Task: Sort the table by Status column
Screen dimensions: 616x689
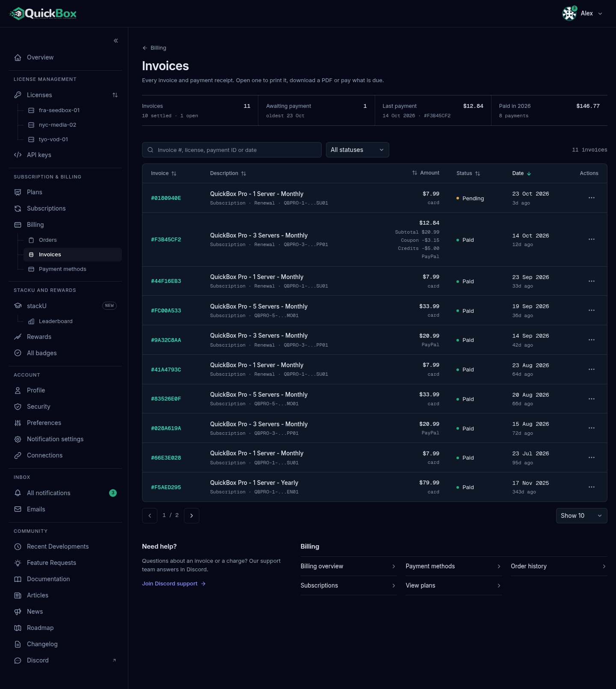Action: pyautogui.click(x=468, y=173)
